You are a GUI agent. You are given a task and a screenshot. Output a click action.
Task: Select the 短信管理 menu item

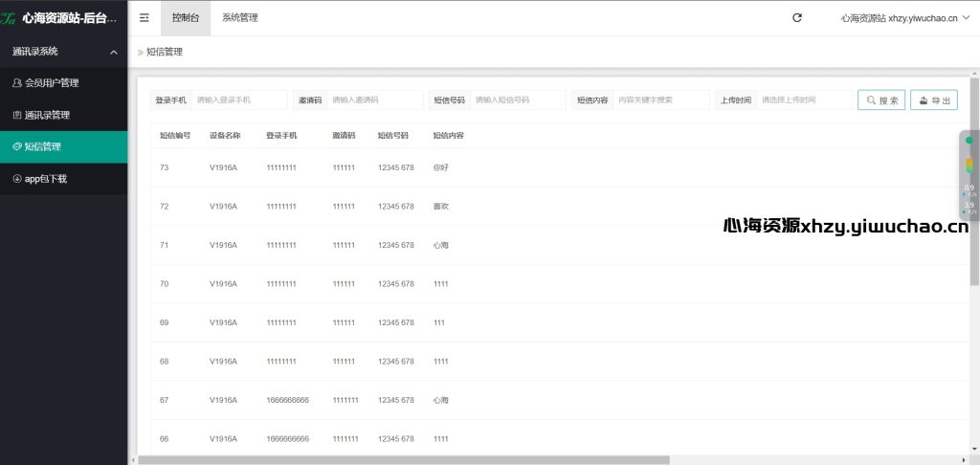(x=64, y=147)
